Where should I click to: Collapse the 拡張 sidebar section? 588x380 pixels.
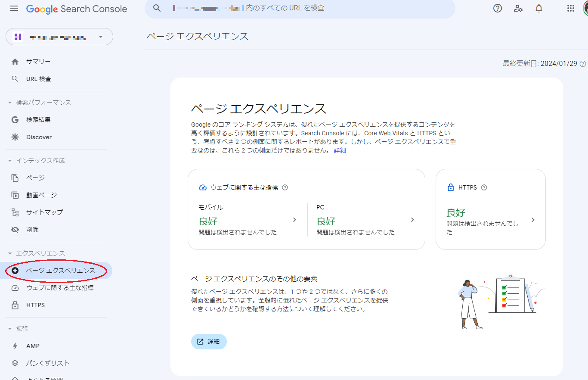(x=10, y=328)
